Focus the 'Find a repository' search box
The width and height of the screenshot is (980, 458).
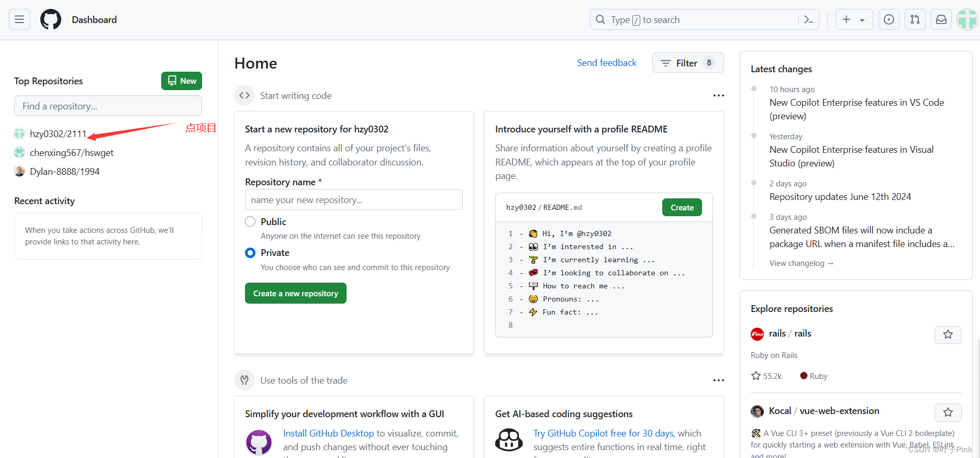tap(108, 106)
